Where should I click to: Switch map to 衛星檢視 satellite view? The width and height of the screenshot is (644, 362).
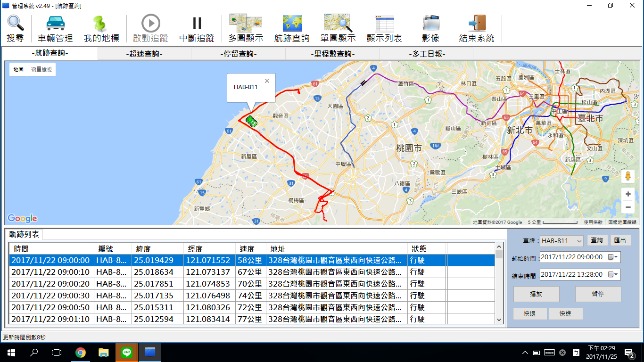(41, 69)
